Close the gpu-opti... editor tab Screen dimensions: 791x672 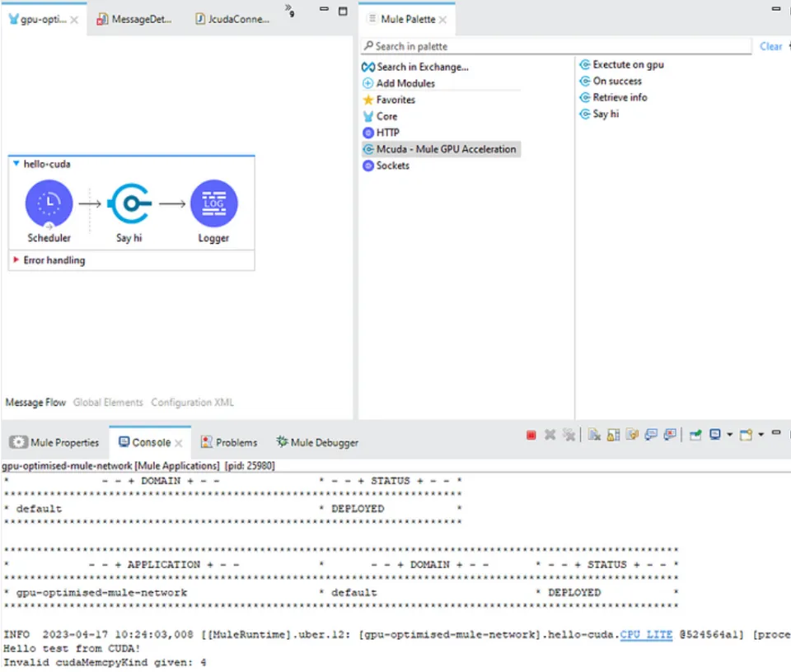pyautogui.click(x=74, y=20)
